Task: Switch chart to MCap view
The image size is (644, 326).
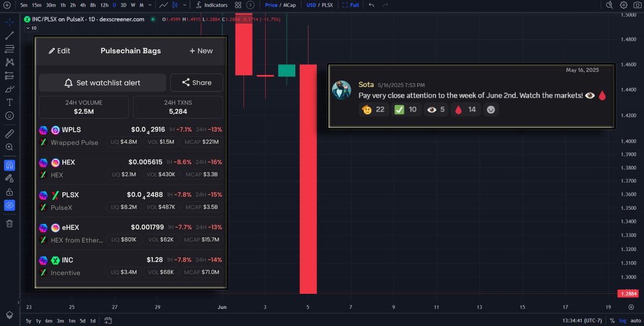Action: [289, 5]
